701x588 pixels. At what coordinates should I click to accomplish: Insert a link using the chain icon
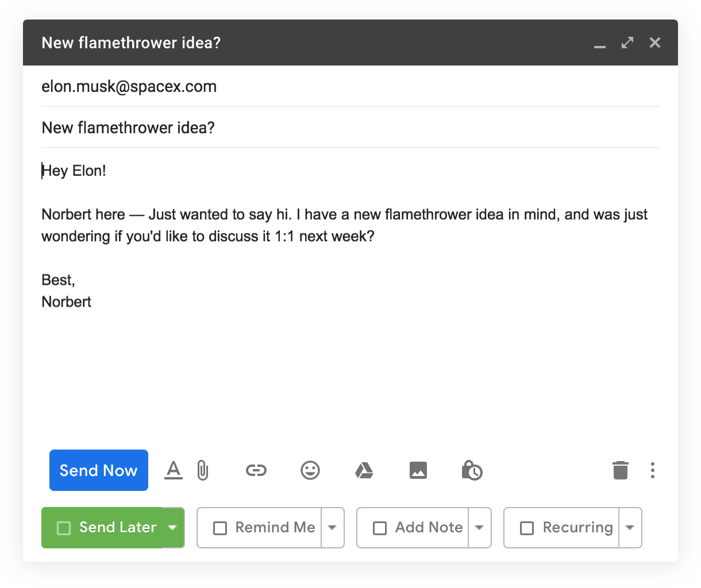click(x=256, y=471)
